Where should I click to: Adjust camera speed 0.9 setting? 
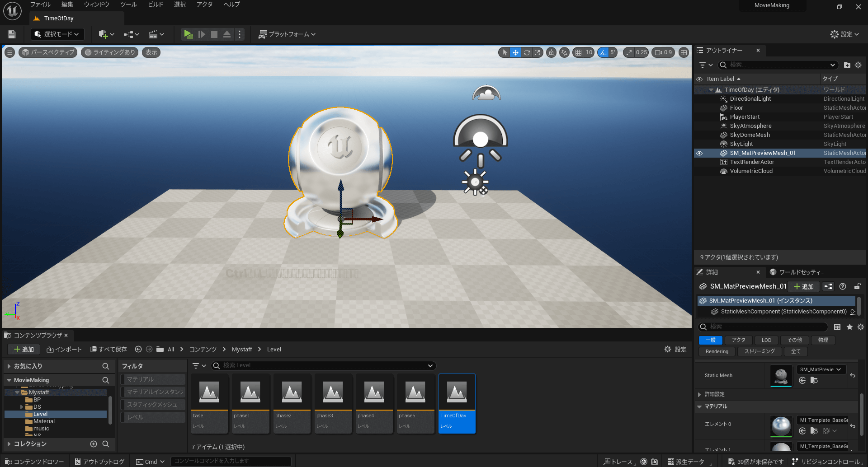coord(663,52)
